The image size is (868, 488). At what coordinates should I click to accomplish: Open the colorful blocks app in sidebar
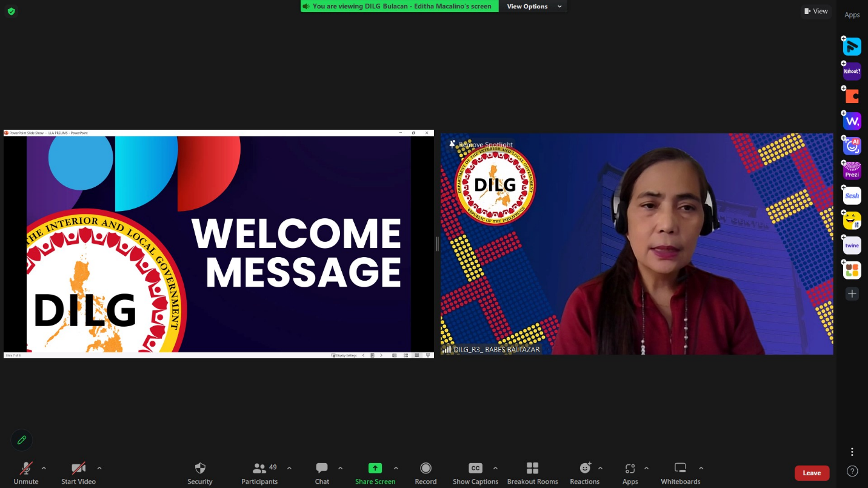coord(852,270)
